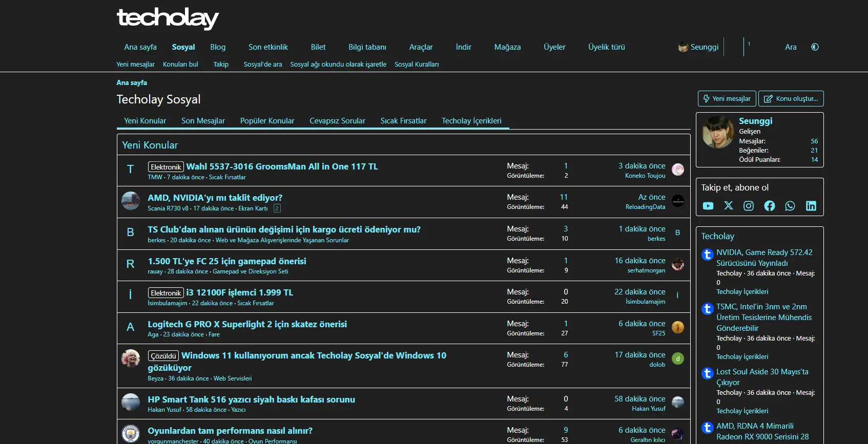Click 'Sosyal ağı okundu olarak işaretle' link
Screen dimensions: 868x444
pos(338,65)
